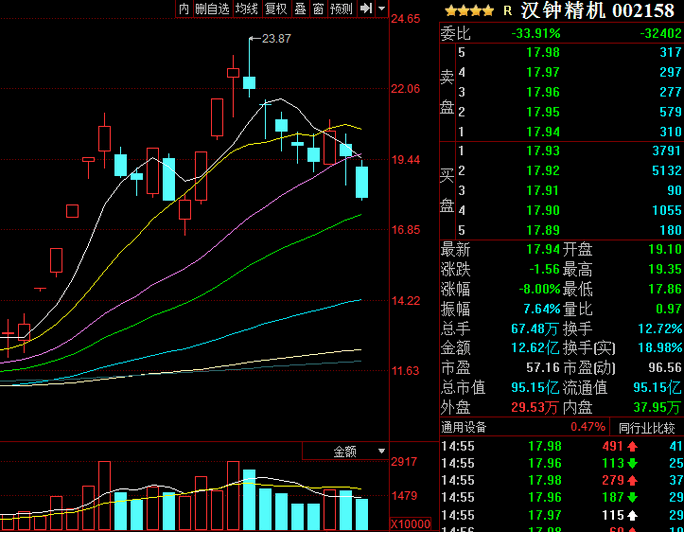Screen dimensions: 684x533
Task: Toggle the 叠 overlay option
Action: [x=300, y=8]
